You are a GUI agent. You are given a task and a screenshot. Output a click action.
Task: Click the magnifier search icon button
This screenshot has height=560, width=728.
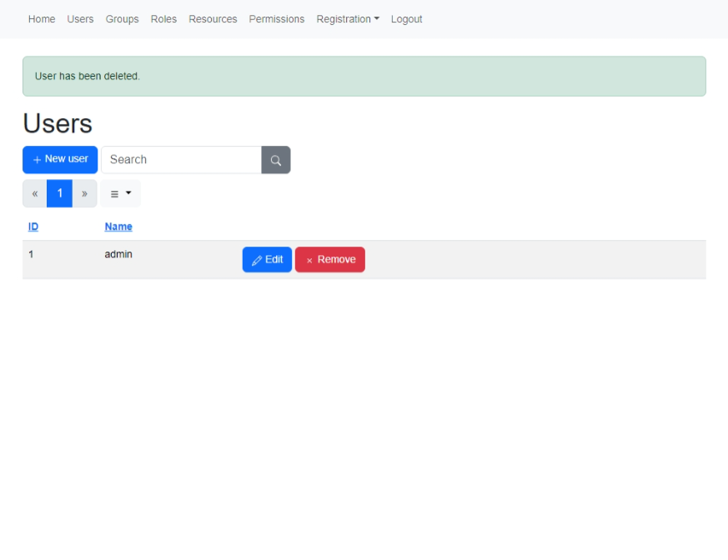point(276,160)
